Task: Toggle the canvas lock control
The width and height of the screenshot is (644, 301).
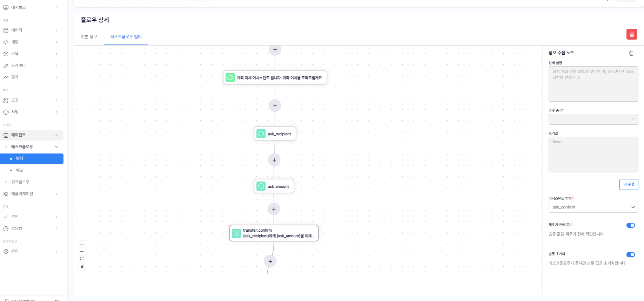Action: 82,266
